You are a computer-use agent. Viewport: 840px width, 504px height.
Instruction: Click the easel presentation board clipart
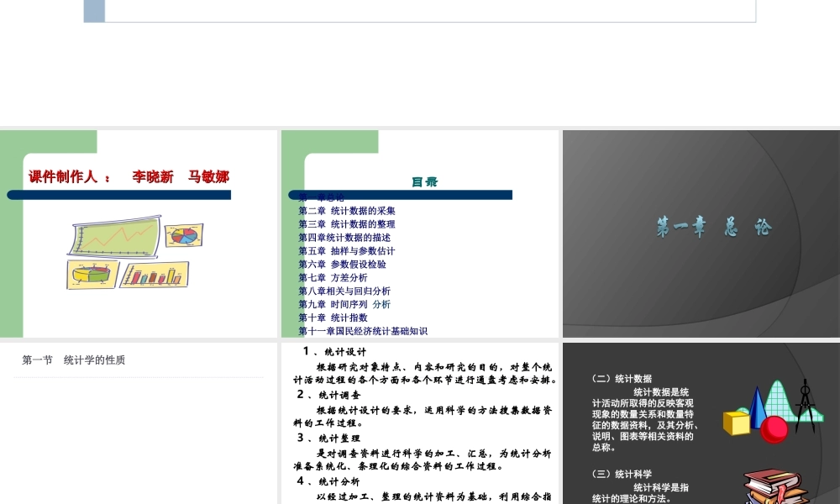(114, 235)
